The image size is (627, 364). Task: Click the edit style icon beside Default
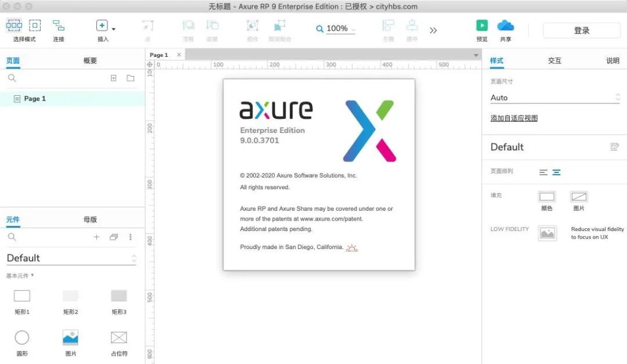[614, 147]
